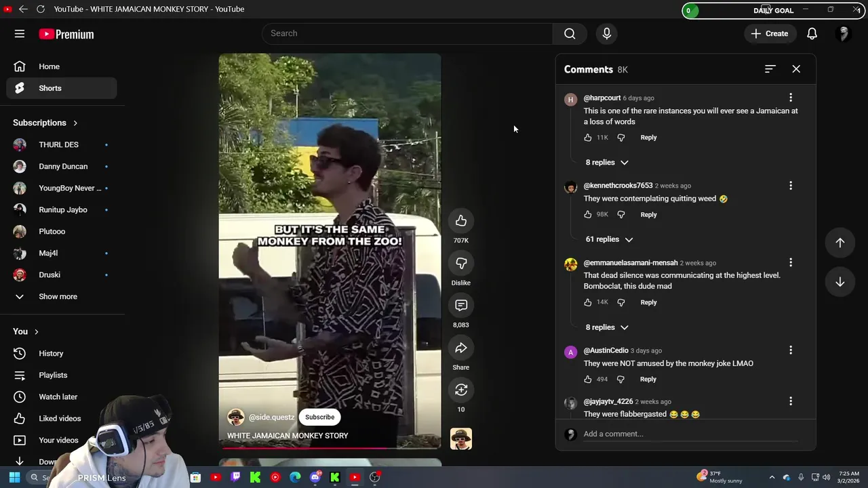Expand the 61 replies thread

point(609,239)
